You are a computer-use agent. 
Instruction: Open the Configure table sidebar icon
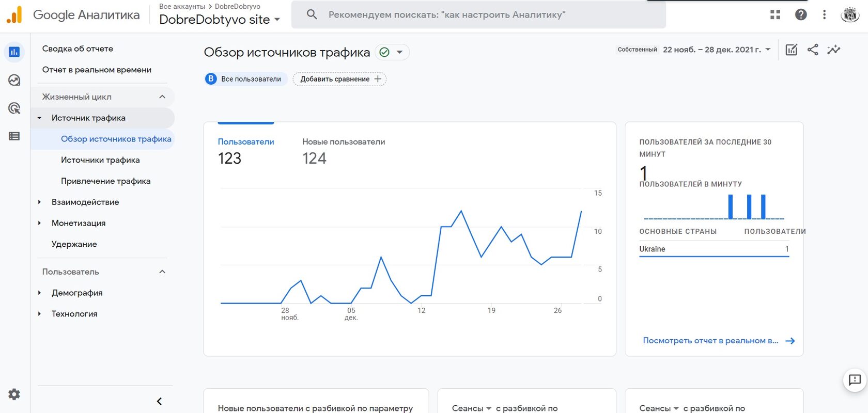(14, 136)
